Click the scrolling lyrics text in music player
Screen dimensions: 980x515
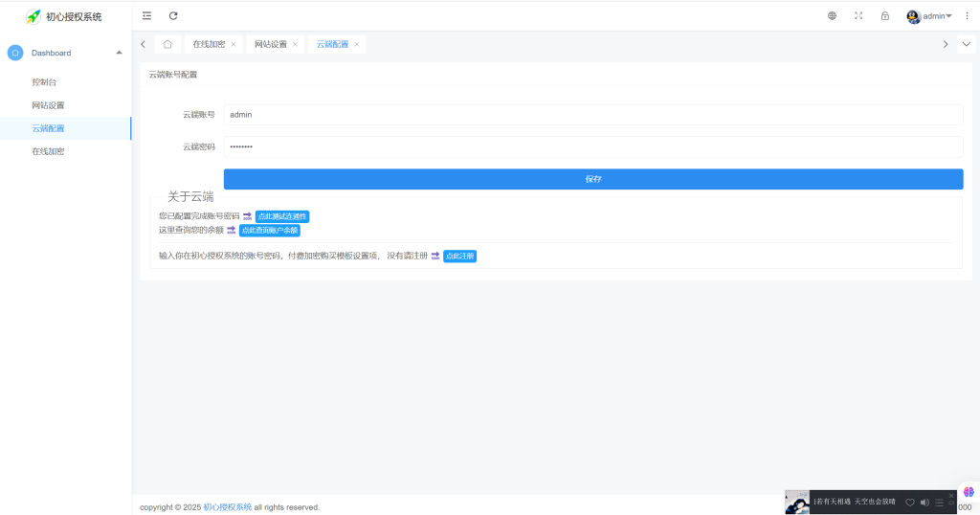click(855, 502)
